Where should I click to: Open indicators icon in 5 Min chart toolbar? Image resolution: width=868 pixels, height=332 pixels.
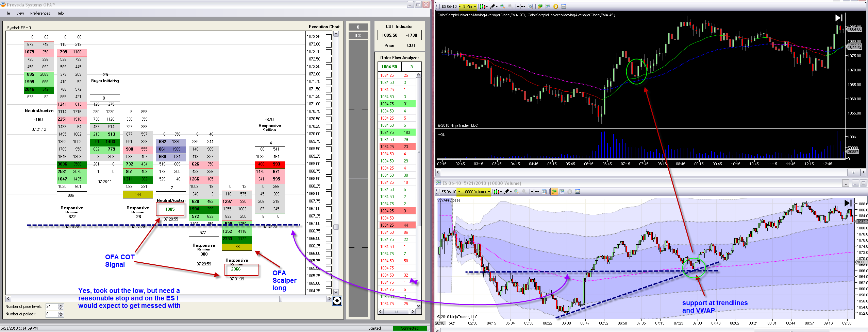tap(548, 6)
